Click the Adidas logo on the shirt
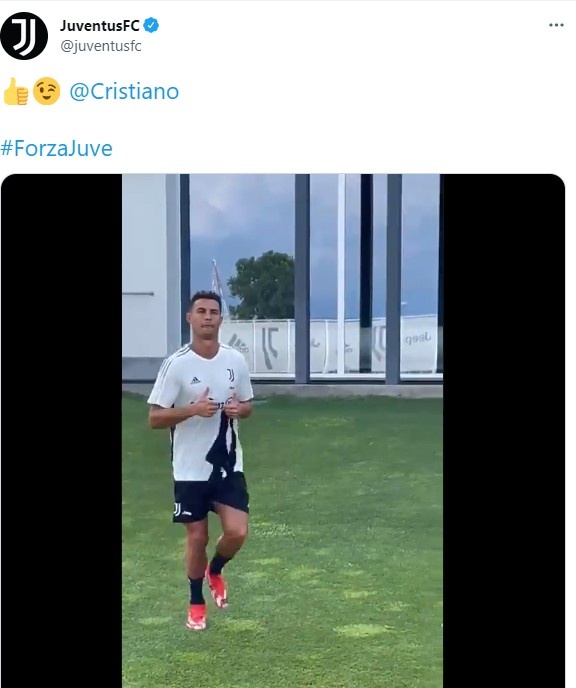Screen dimensions: 576x688 (x=195, y=380)
